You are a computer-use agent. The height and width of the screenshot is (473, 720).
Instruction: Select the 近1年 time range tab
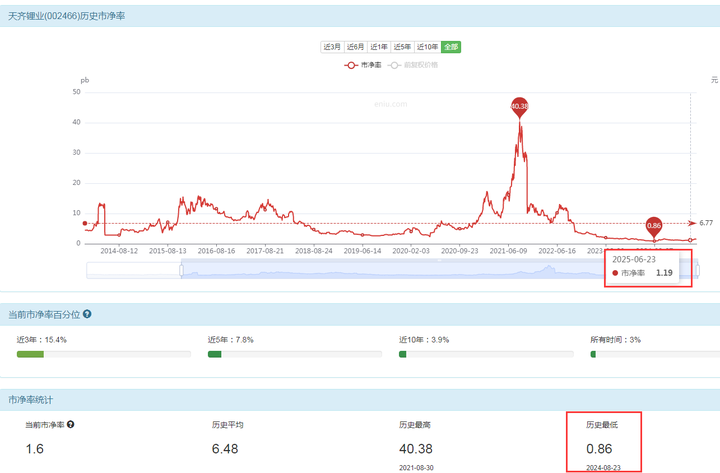[379, 47]
